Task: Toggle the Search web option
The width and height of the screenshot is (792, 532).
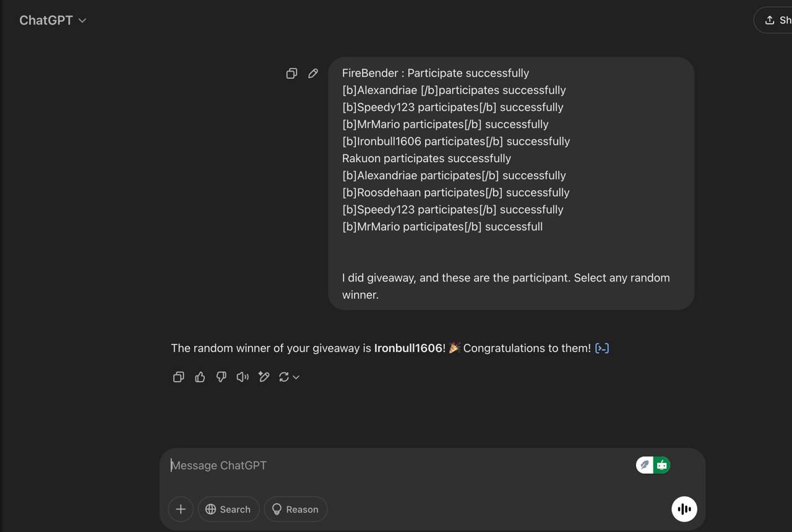Action: coord(228,509)
